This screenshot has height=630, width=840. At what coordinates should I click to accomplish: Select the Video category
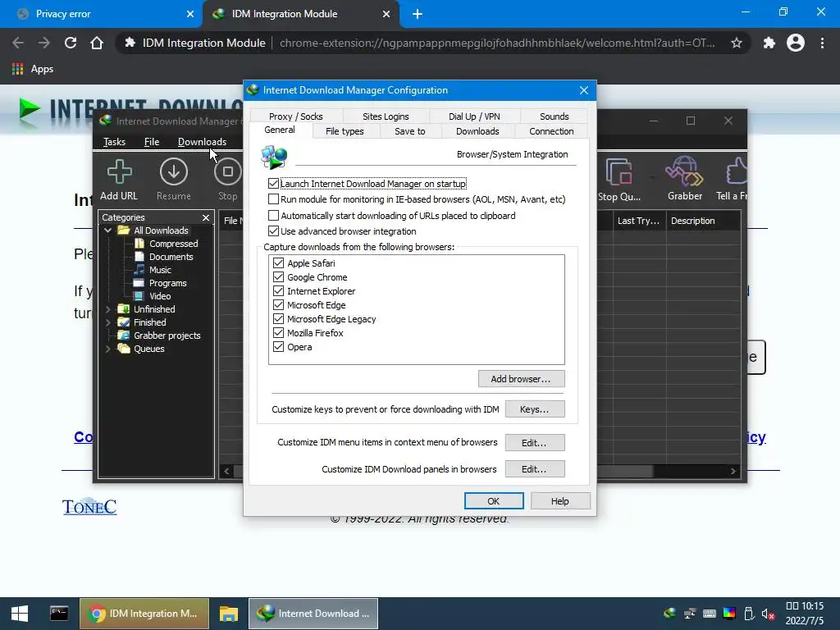160,296
